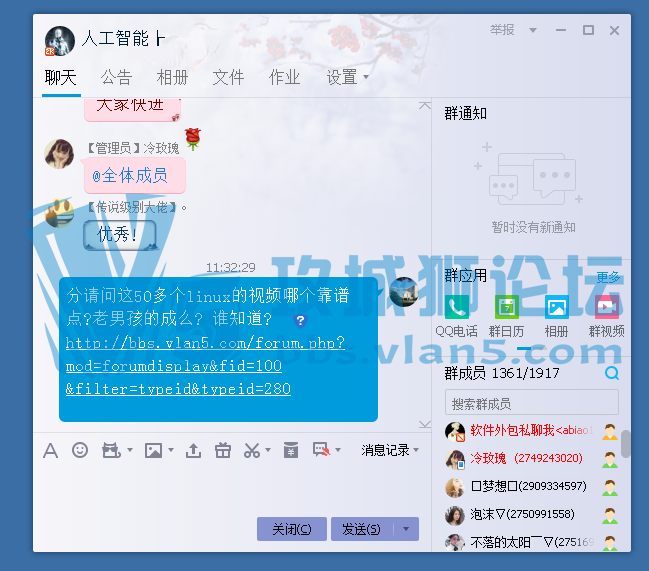Click role icon beside 泡沫 member

(610, 515)
